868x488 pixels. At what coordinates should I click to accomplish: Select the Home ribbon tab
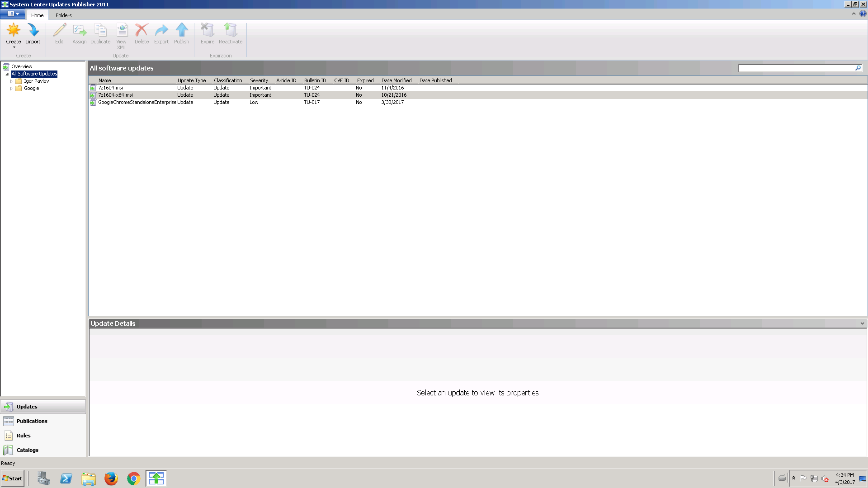click(x=37, y=15)
